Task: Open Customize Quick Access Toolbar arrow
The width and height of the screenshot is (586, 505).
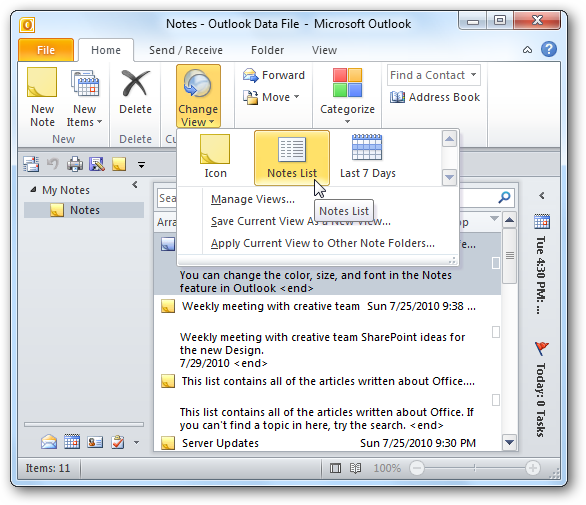Action: pyautogui.click(x=141, y=164)
